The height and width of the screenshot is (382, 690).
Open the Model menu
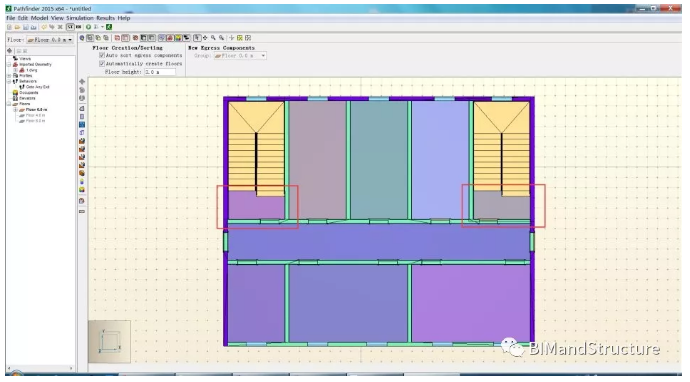(x=39, y=18)
